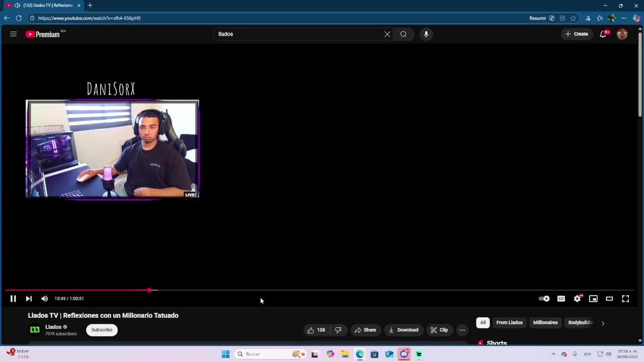Switch to miniplayer mode
Viewport: 644px width, 362px height.
(593, 299)
